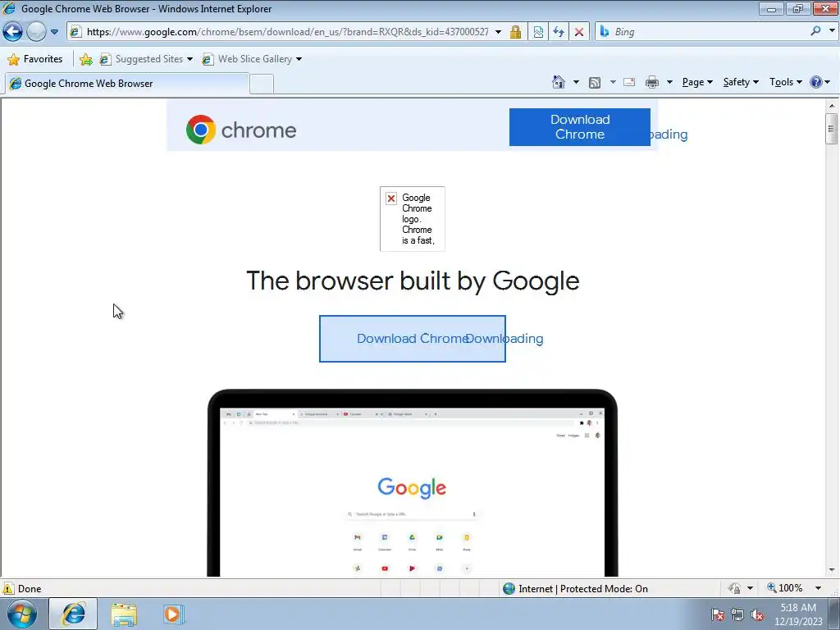
Task: Click the broken Google Chrome logo image
Action: click(413, 218)
